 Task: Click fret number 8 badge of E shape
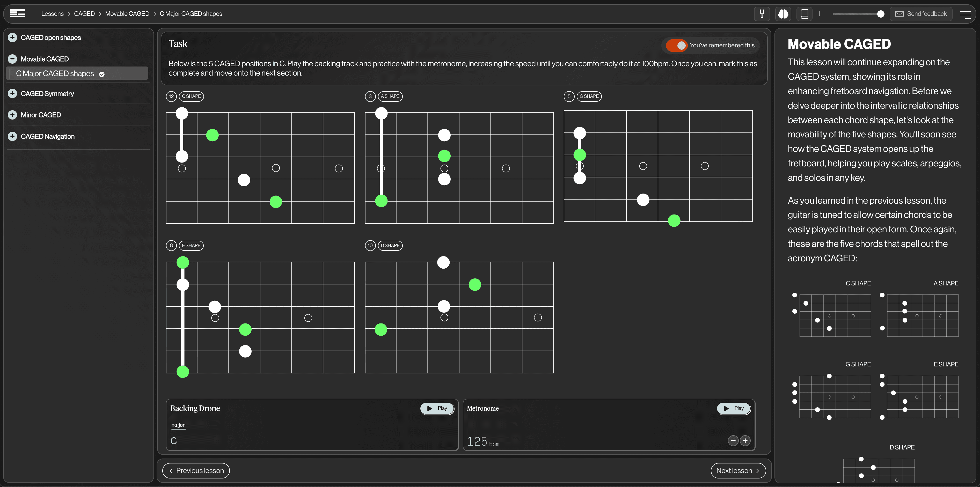pos(171,245)
